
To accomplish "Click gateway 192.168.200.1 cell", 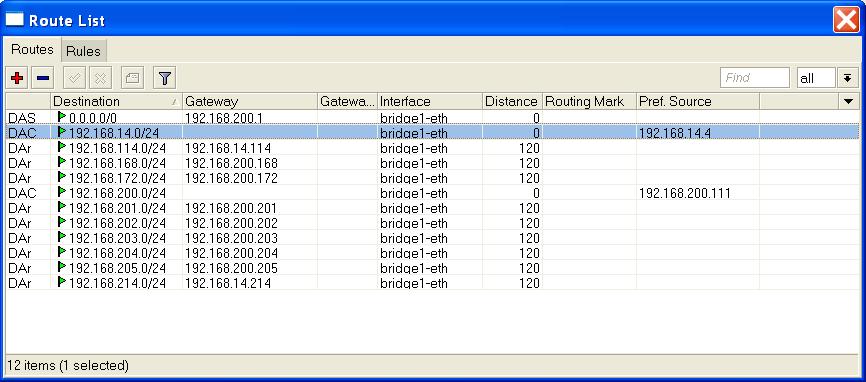I will [250, 118].
